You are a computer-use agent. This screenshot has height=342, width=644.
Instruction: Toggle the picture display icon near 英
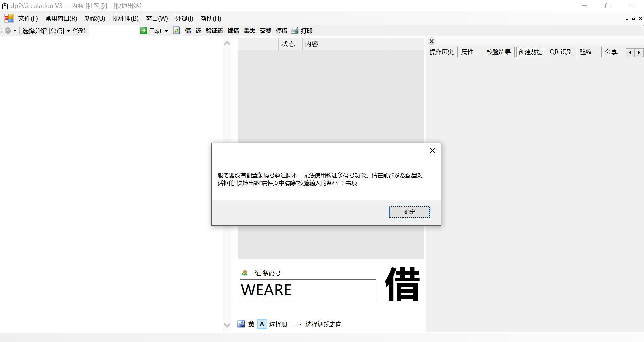point(241,324)
